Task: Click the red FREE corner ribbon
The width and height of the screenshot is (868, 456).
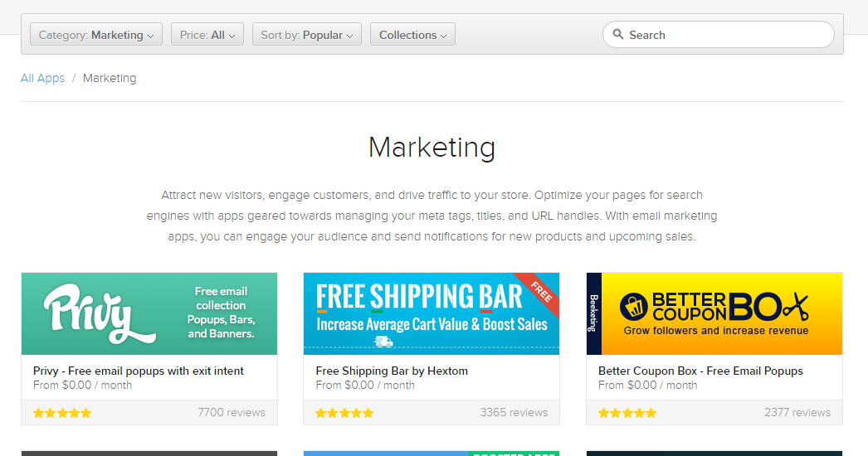Action: click(539, 293)
